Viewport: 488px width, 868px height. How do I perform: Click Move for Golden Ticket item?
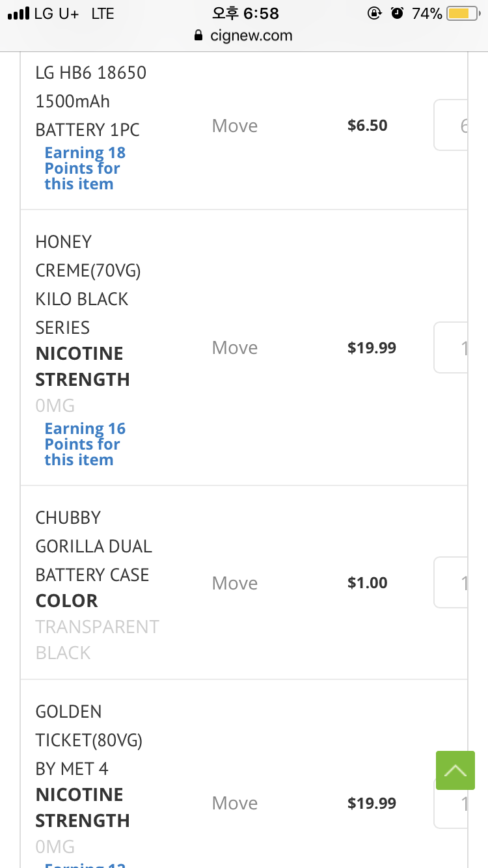tap(235, 803)
